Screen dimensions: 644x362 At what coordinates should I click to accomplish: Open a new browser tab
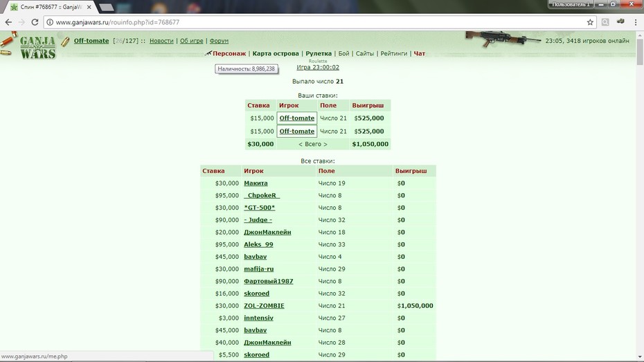pyautogui.click(x=107, y=7)
